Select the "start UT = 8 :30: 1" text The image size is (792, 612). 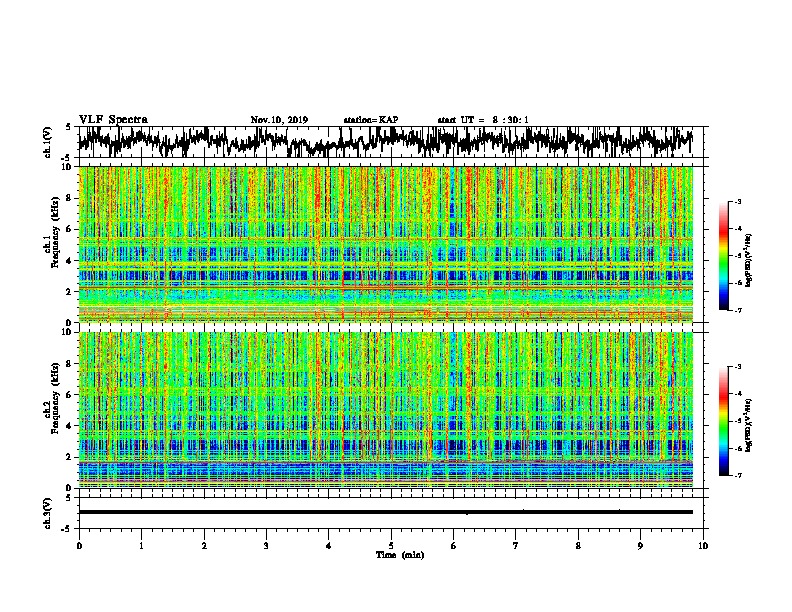[x=483, y=120]
